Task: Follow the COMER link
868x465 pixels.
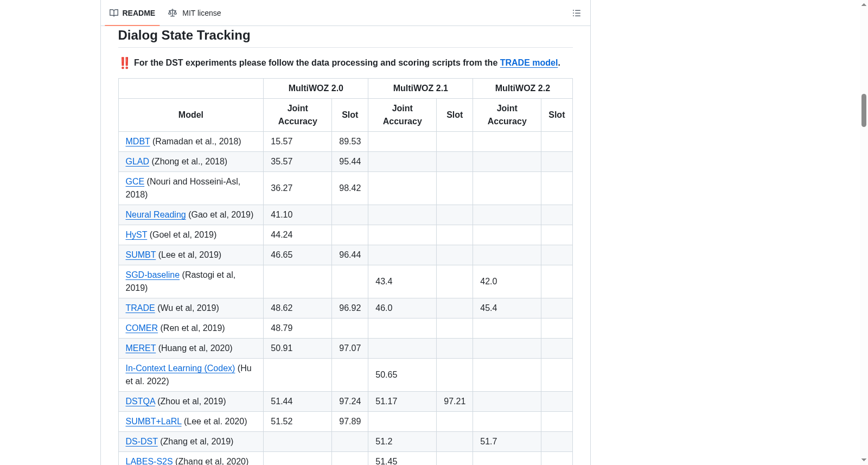Action: point(142,328)
